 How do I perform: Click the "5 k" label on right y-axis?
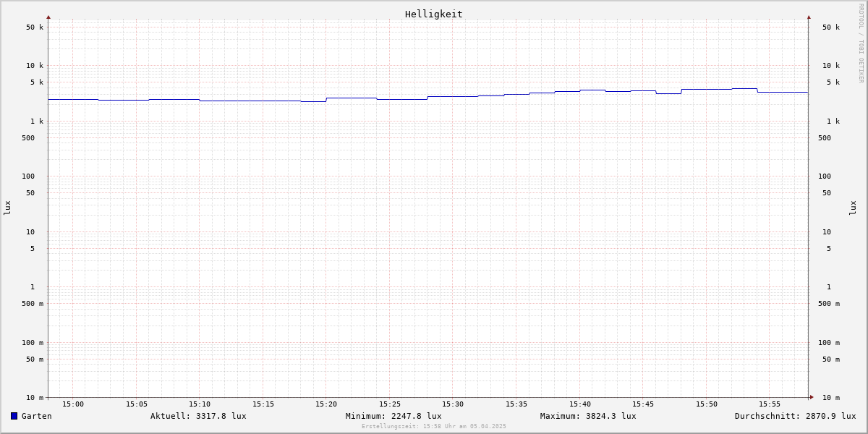(833, 82)
